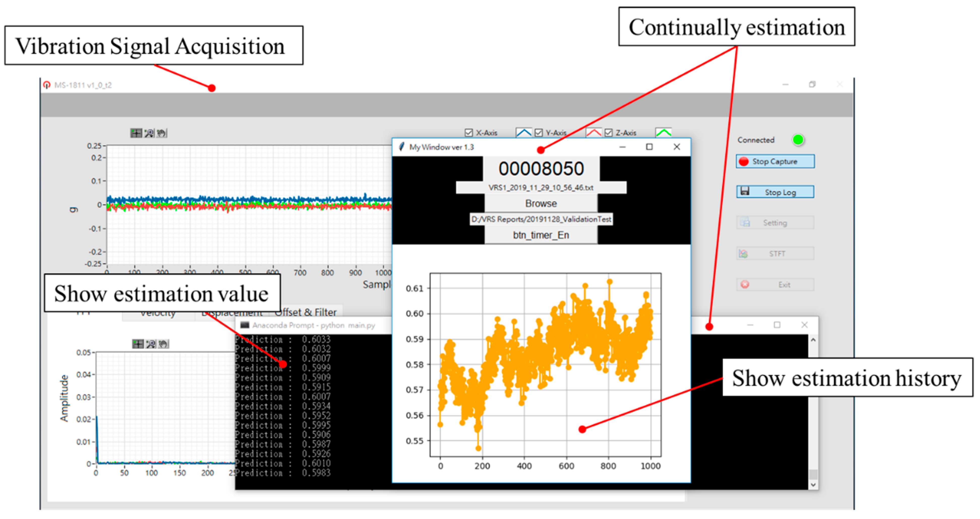The image size is (980, 519).
Task: Select pan hand tool on amplitude graph
Action: pyautogui.click(x=163, y=344)
